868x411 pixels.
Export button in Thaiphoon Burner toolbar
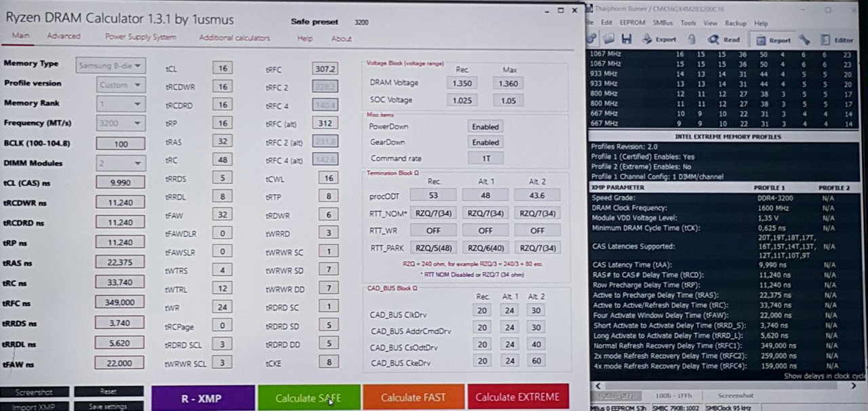pyautogui.click(x=658, y=39)
